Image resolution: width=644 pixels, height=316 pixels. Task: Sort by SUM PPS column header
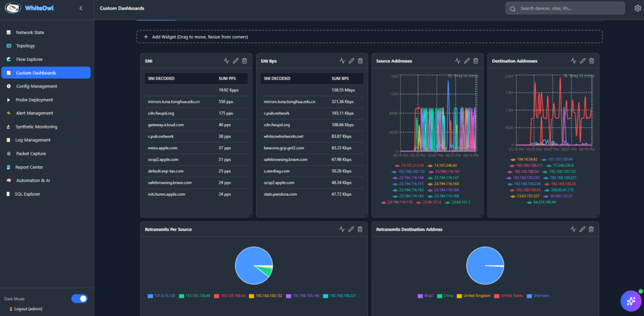[x=226, y=79]
